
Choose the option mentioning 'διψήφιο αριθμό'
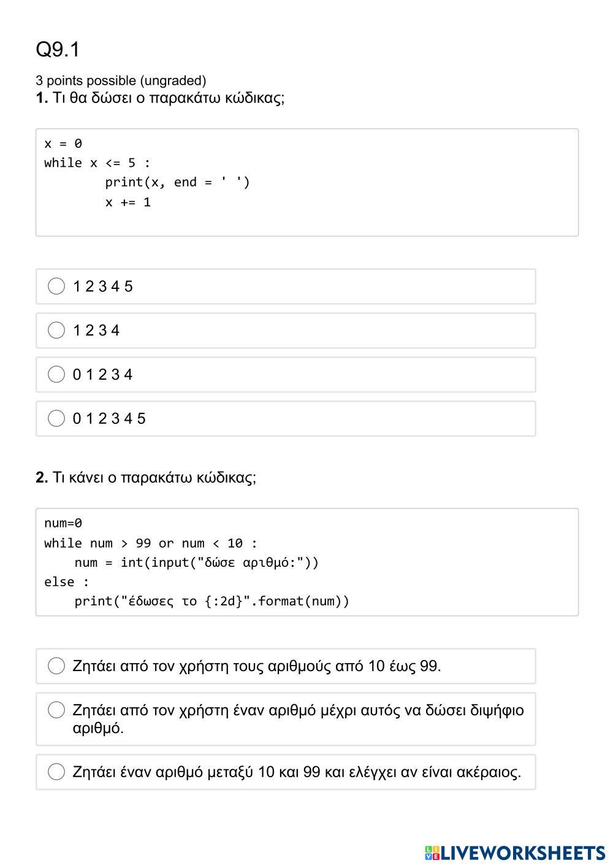click(x=56, y=710)
